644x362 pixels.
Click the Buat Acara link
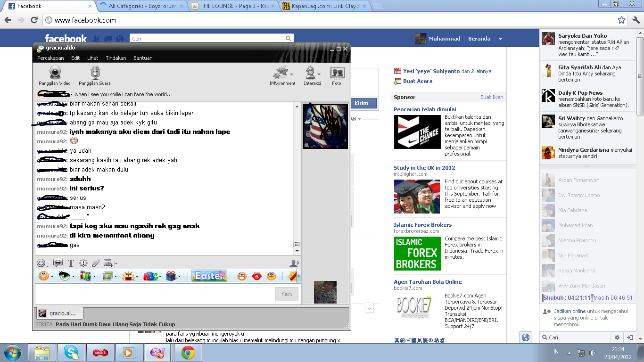pos(418,81)
